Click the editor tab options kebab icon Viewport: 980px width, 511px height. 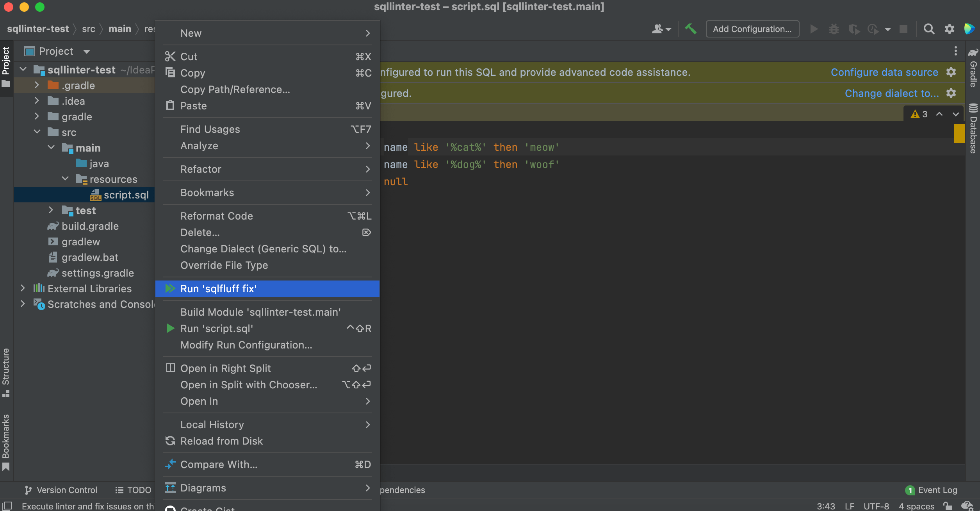[955, 51]
